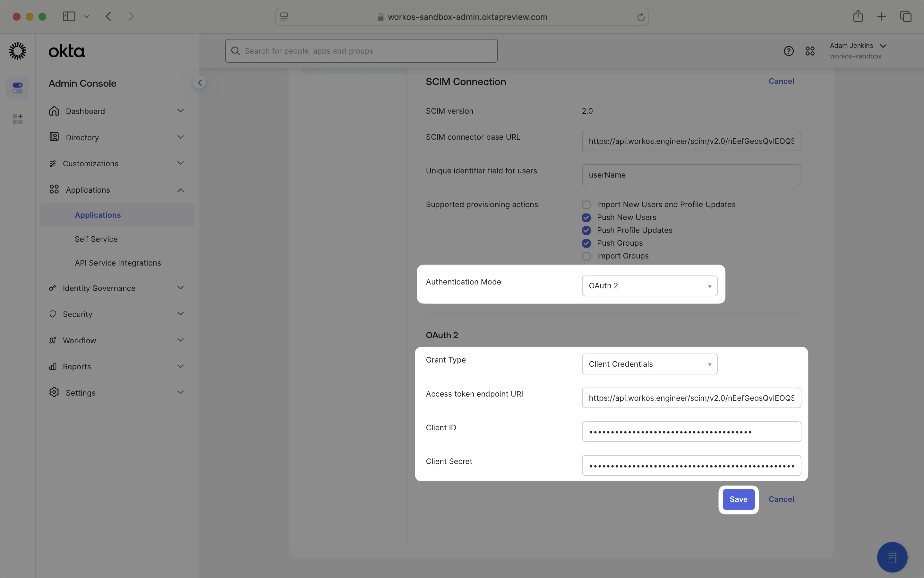Expand the Reports menu chevron

coord(181,366)
